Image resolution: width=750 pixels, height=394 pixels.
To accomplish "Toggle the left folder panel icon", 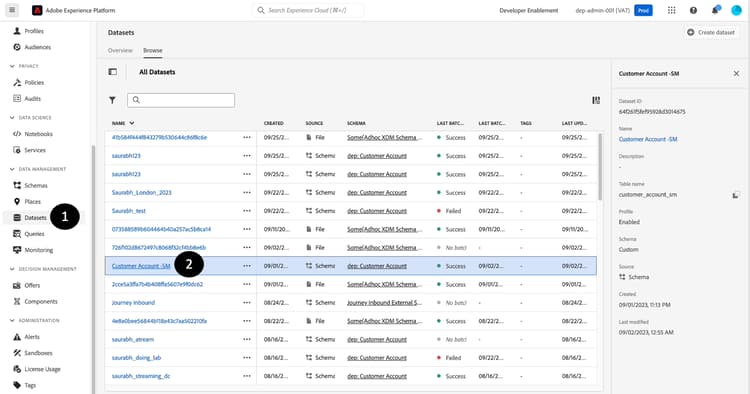I will 112,72.
